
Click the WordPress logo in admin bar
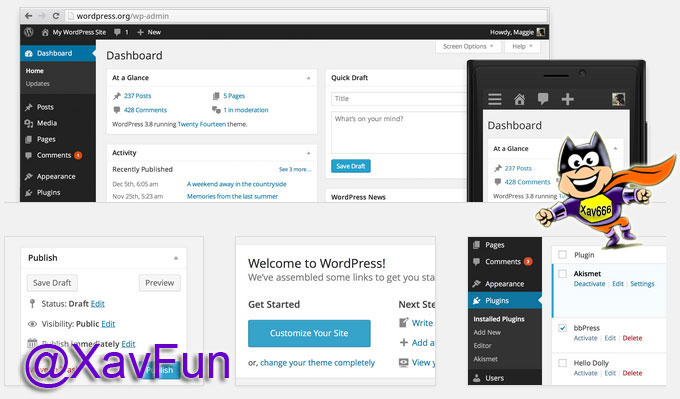[x=29, y=32]
